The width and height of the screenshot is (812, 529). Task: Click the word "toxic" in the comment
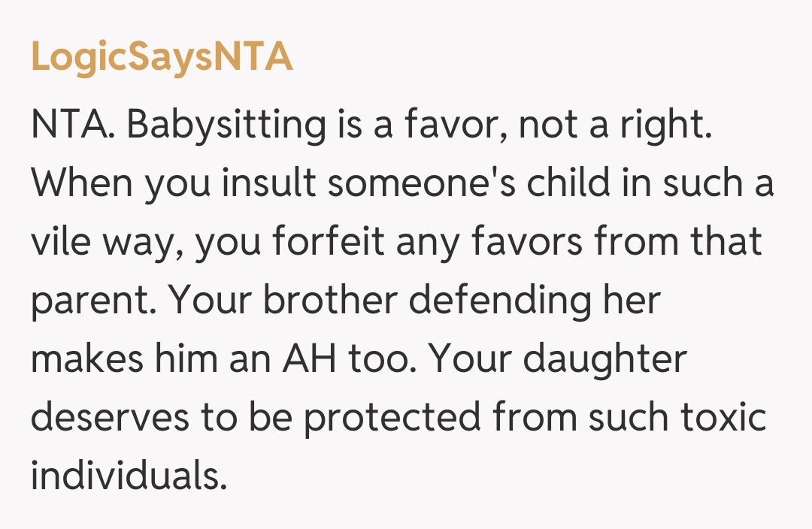click(x=724, y=420)
